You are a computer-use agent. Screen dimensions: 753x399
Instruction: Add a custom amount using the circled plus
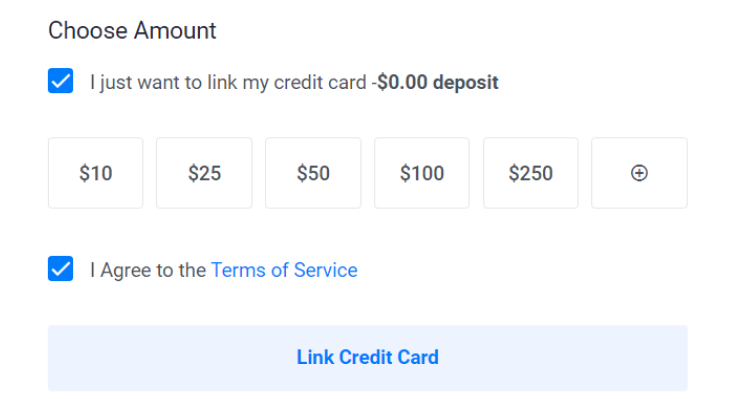click(639, 173)
